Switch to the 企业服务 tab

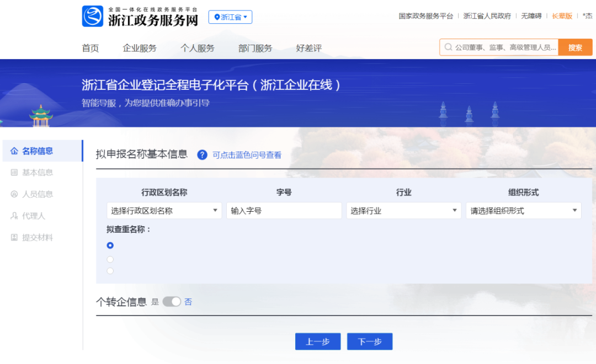coord(139,48)
